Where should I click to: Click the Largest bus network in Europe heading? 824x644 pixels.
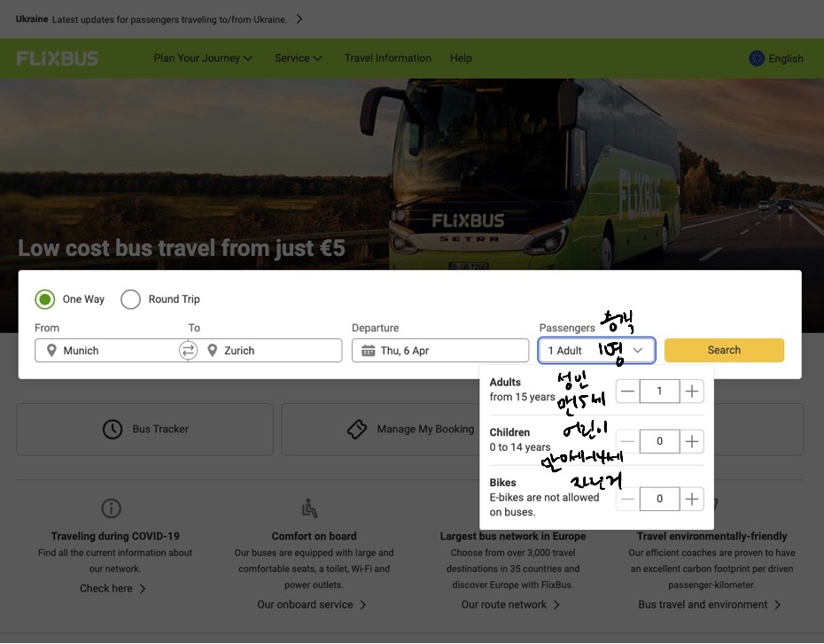coord(513,536)
